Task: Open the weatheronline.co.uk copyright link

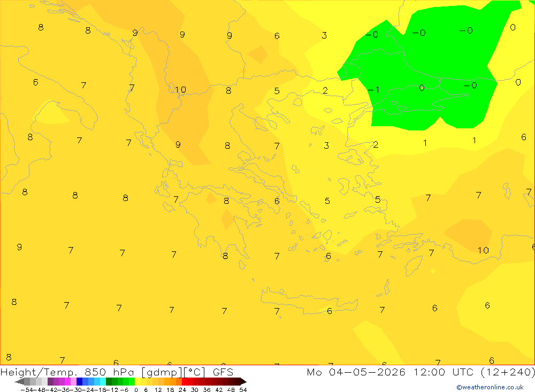Action: click(x=490, y=387)
